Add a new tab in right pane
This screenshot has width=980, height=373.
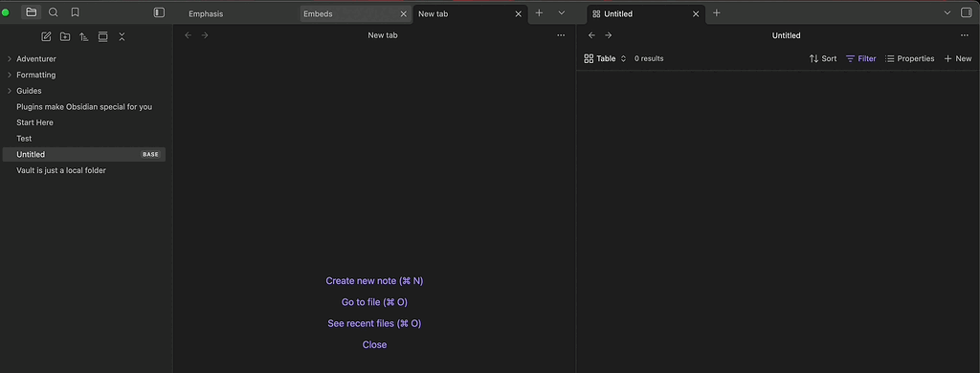click(x=717, y=12)
